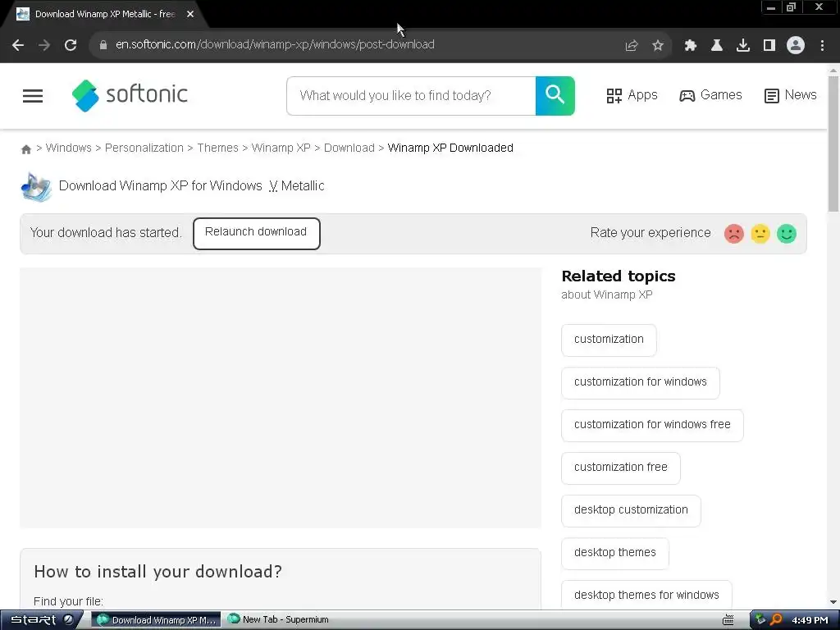
Task: Submit search with magnifier button
Action: [x=555, y=96]
